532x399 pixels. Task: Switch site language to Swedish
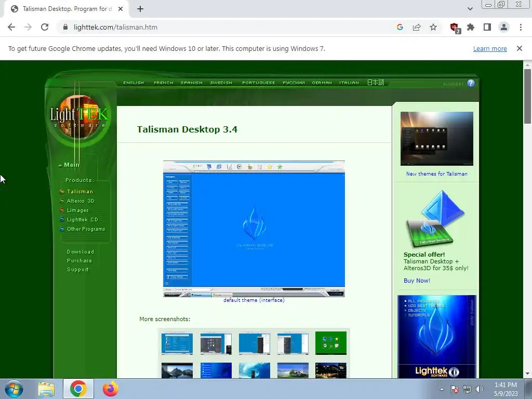[x=221, y=83]
